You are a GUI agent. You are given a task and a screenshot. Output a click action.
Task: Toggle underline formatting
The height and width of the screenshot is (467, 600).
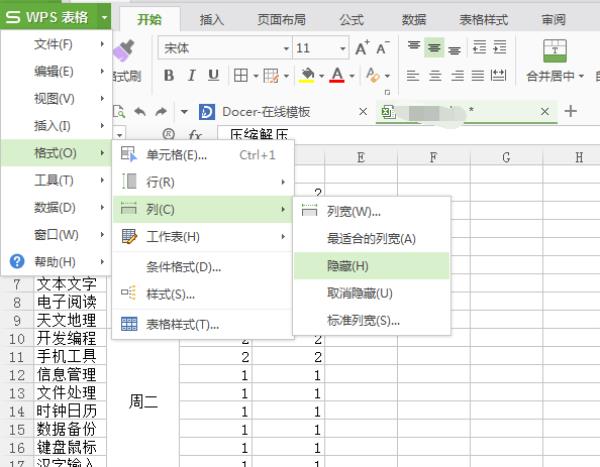(213, 75)
